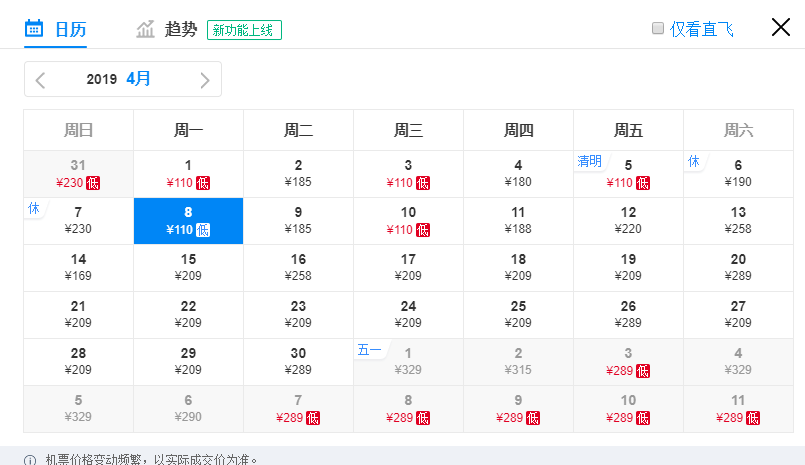Click the 清明 holiday tag on April 5
Screen dimensions: 805x465
[x=589, y=161]
